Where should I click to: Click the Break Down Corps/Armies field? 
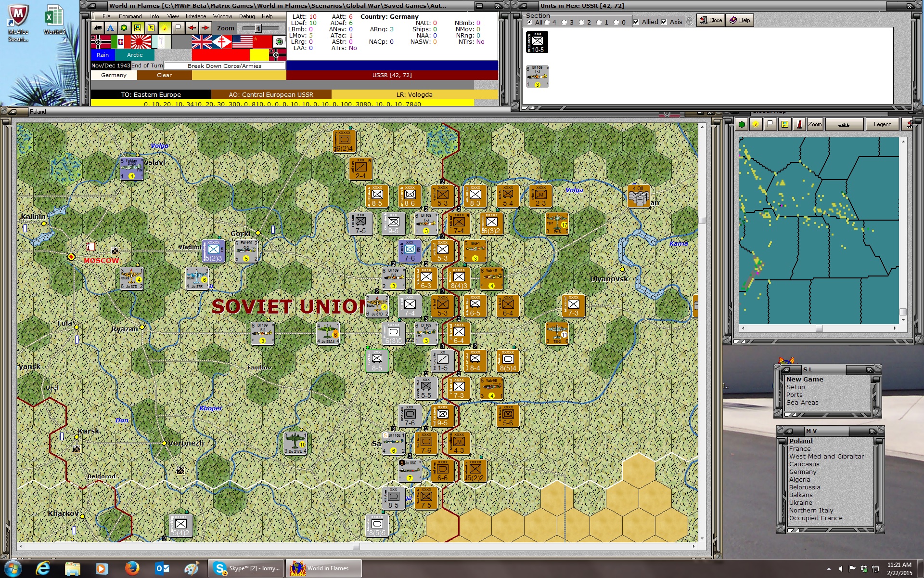(225, 66)
